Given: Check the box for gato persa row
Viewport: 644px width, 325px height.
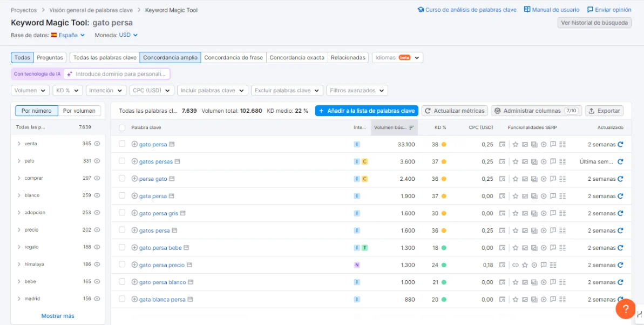Looking at the screenshot, I should pos(122,145).
